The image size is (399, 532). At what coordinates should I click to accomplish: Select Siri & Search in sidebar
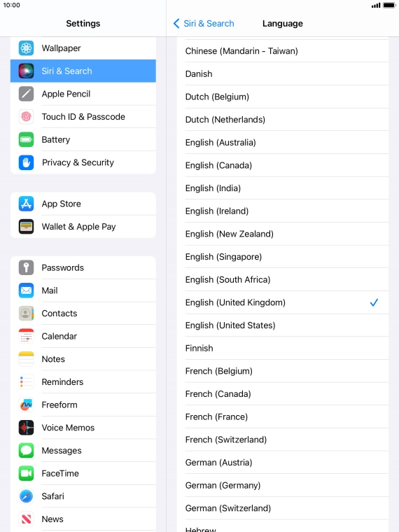(x=83, y=71)
